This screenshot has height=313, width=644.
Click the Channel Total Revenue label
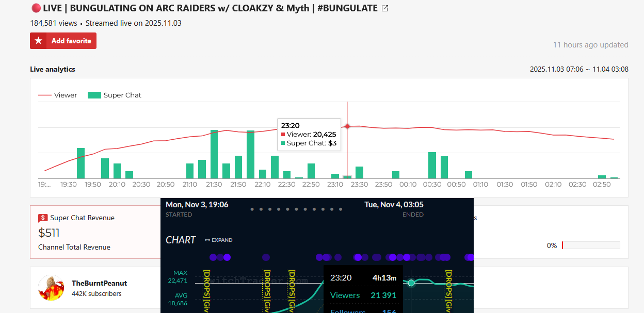(74, 247)
